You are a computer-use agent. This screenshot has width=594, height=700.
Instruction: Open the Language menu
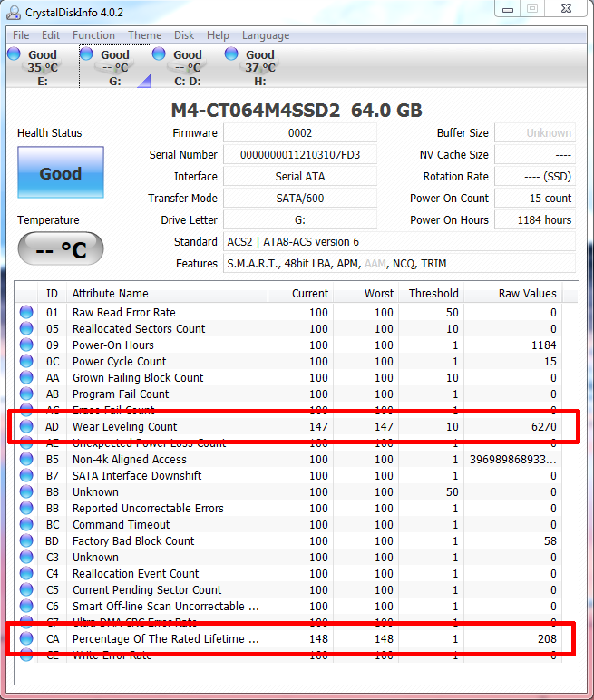[x=266, y=35]
